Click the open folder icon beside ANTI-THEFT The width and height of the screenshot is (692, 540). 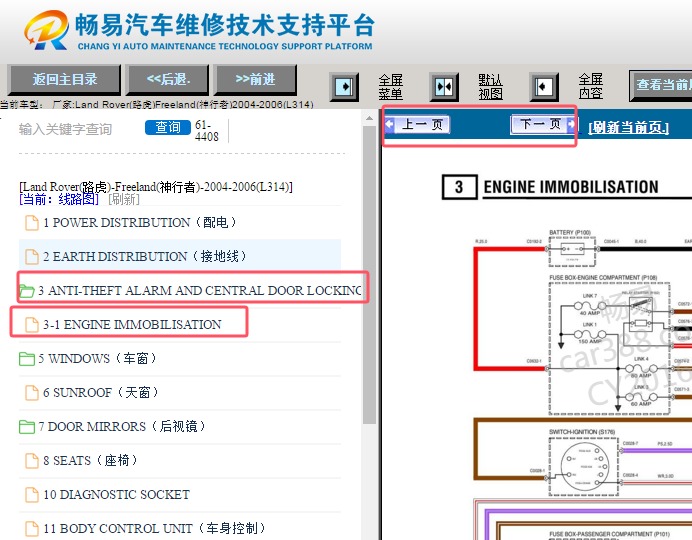coord(27,291)
